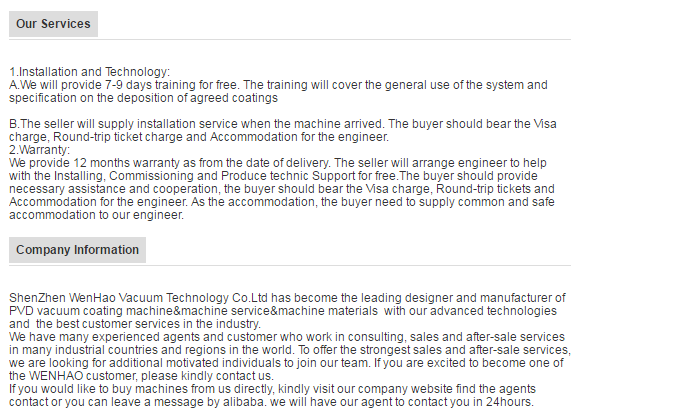Screen dimensions: 678x417
Task: Click the 'looking for additional motivated individuals' line
Action: (x=290, y=363)
